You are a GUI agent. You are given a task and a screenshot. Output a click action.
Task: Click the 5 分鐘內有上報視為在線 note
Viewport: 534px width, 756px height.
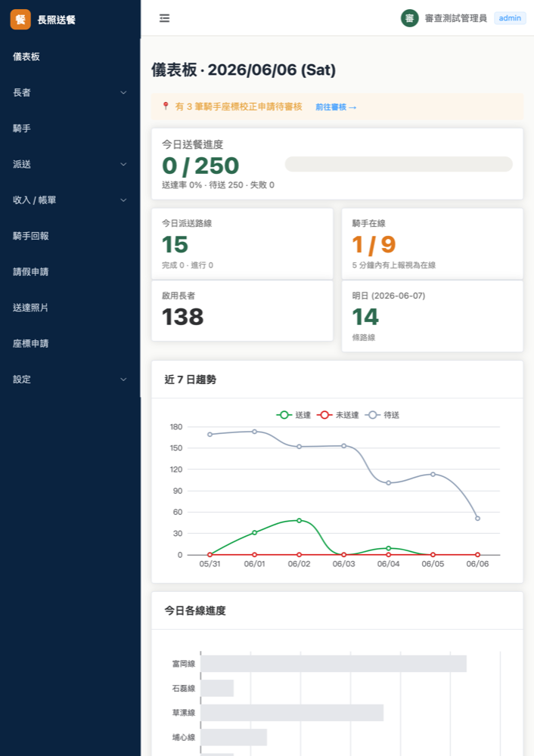pos(393,265)
